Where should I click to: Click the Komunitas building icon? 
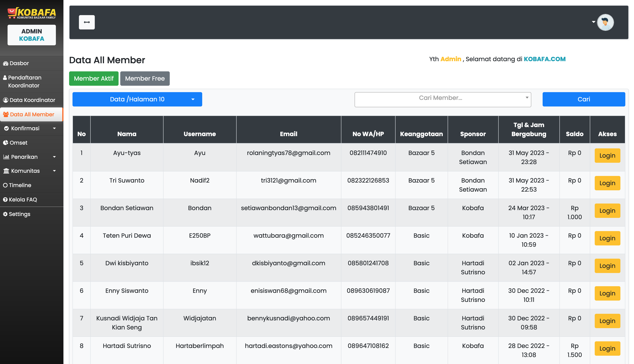(6, 171)
